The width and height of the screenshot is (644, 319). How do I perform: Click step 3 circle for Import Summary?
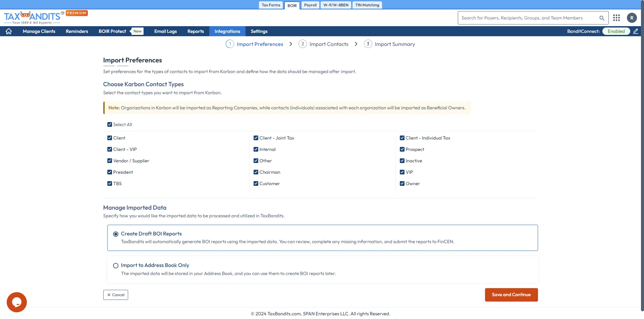(x=368, y=44)
